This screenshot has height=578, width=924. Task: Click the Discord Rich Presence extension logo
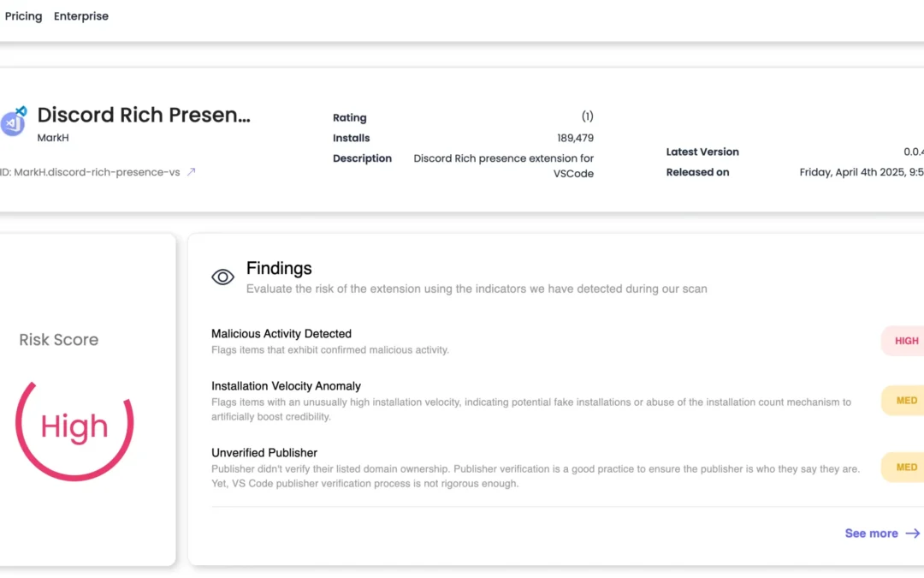(14, 122)
